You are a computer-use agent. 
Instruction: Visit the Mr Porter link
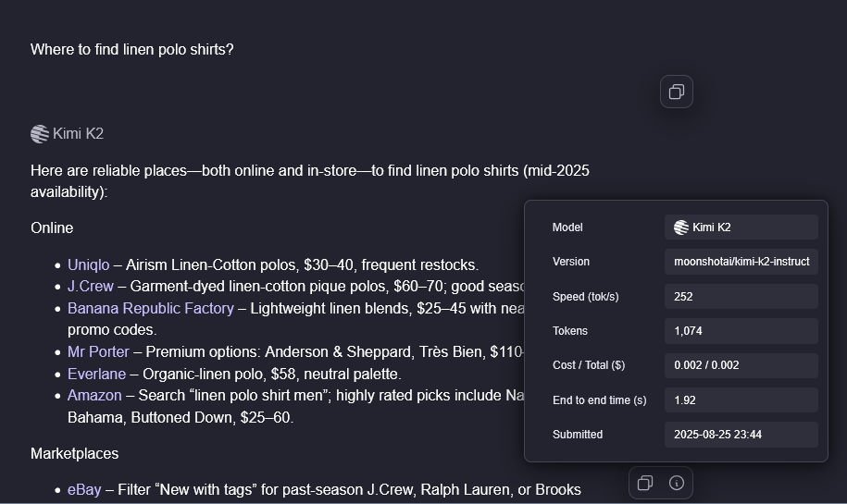[98, 351]
